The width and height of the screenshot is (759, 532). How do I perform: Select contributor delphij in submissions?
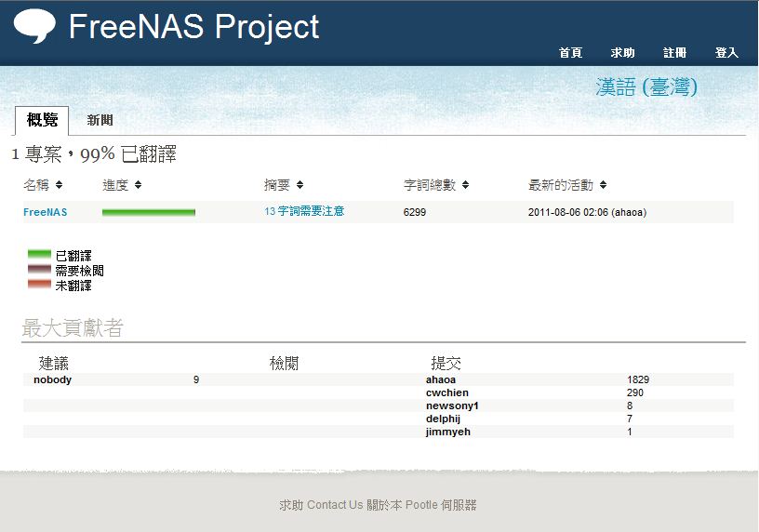coord(443,419)
